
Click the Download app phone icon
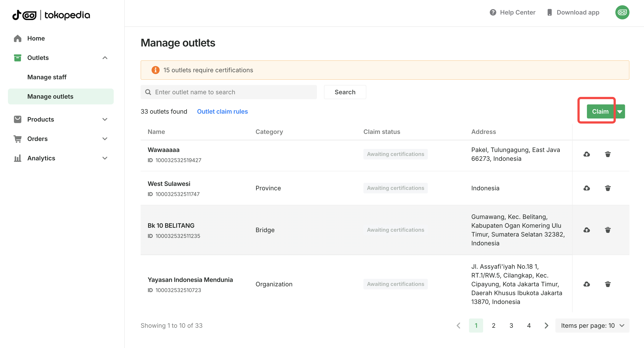pyautogui.click(x=549, y=12)
